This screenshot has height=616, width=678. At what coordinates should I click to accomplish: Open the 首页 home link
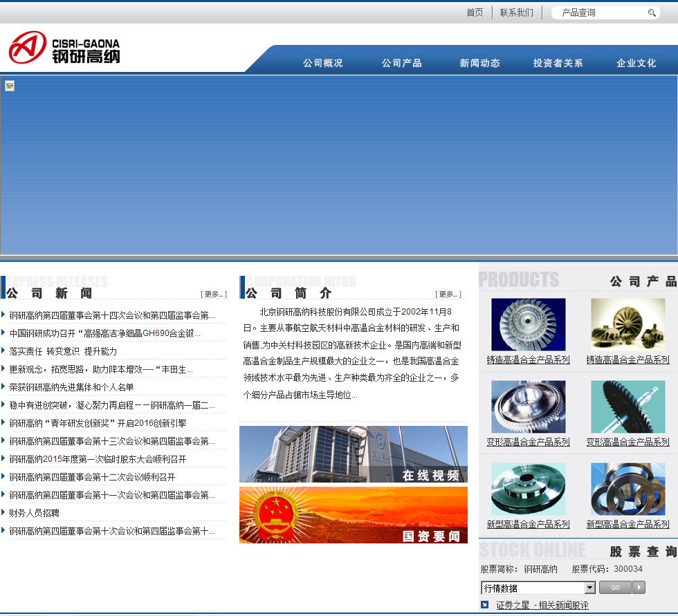475,12
